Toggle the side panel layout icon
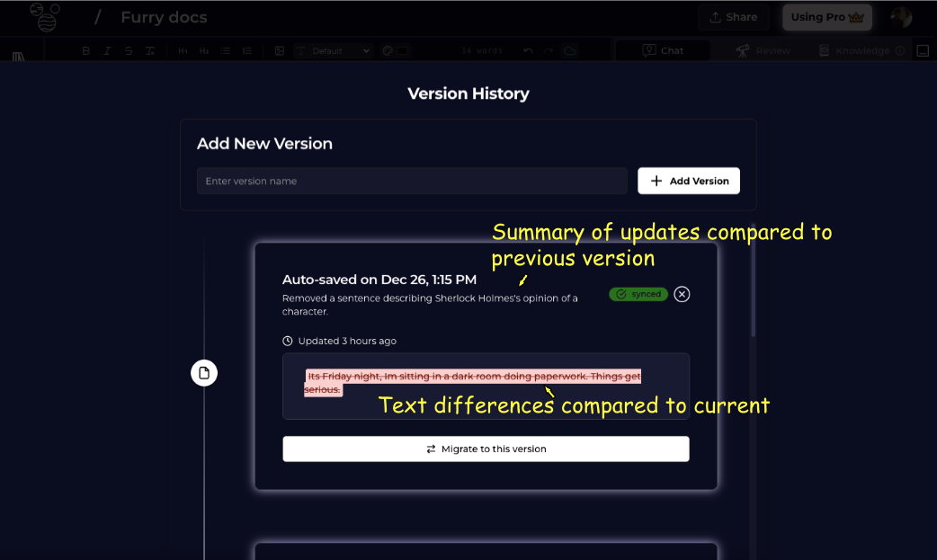 click(923, 51)
